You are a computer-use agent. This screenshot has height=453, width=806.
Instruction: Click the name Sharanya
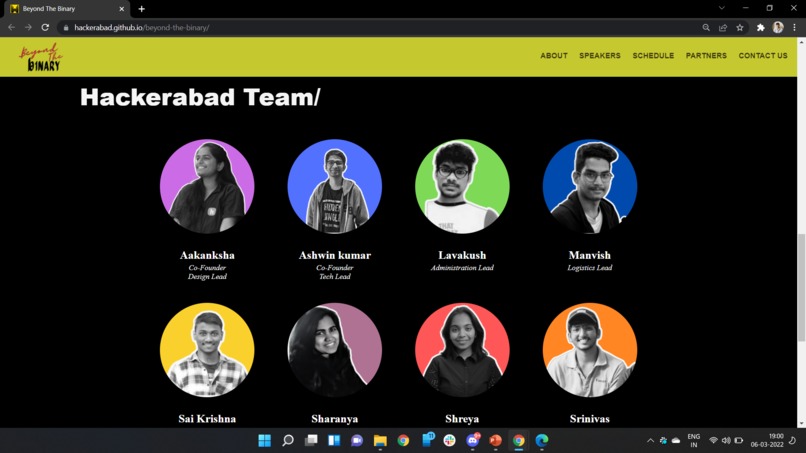click(x=335, y=419)
